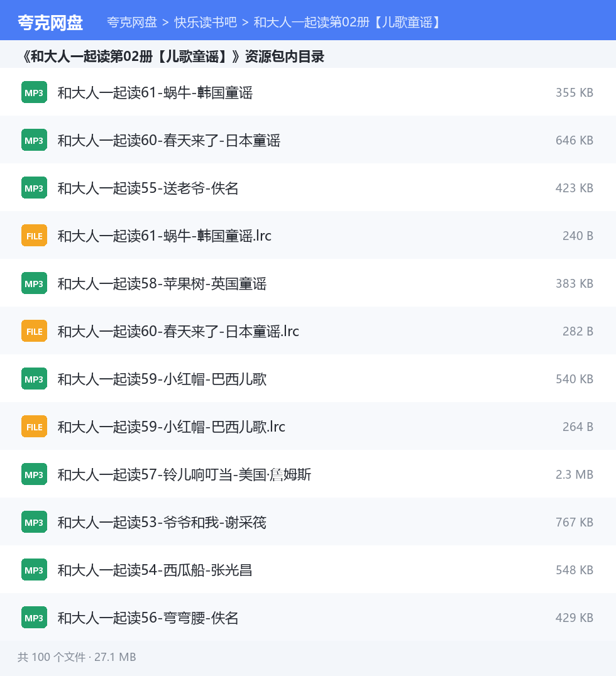The height and width of the screenshot is (676, 616).
Task: Click FILE icon of 春天来了-日本童谣.lrc
Action: pos(34,331)
